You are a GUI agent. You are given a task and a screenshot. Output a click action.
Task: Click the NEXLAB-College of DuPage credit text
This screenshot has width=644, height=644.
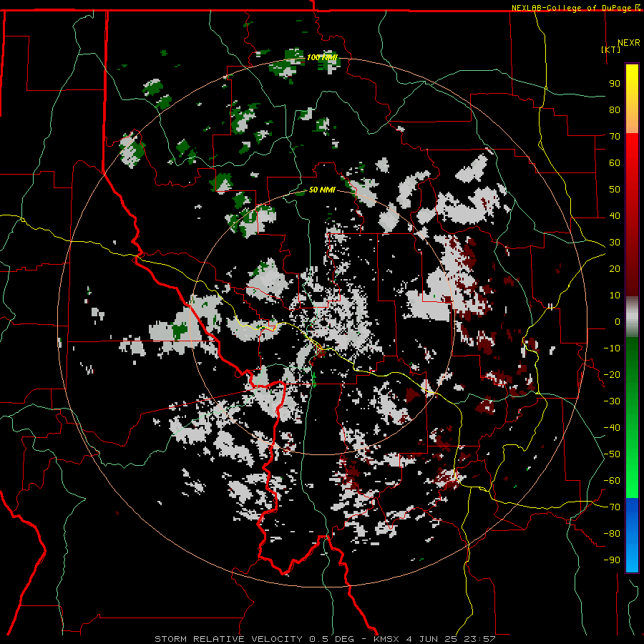coord(573,8)
